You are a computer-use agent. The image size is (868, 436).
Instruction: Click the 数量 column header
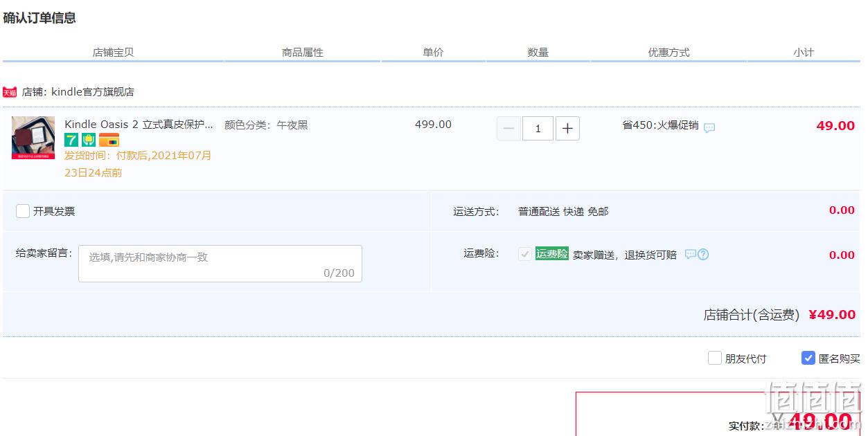click(x=538, y=52)
